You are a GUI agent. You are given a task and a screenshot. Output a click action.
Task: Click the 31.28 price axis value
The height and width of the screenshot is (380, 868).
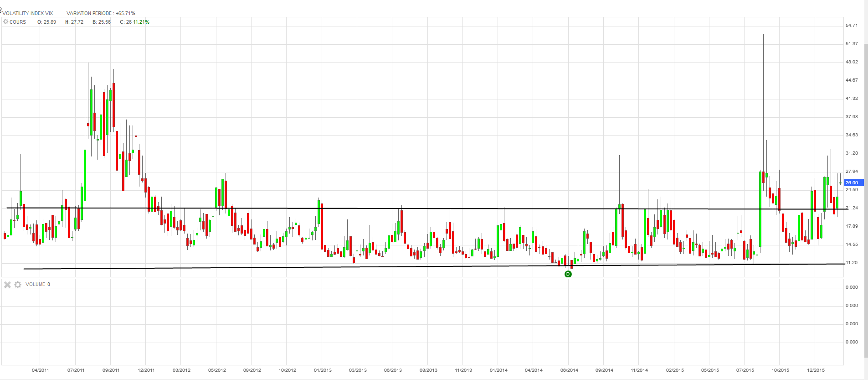(x=852, y=153)
